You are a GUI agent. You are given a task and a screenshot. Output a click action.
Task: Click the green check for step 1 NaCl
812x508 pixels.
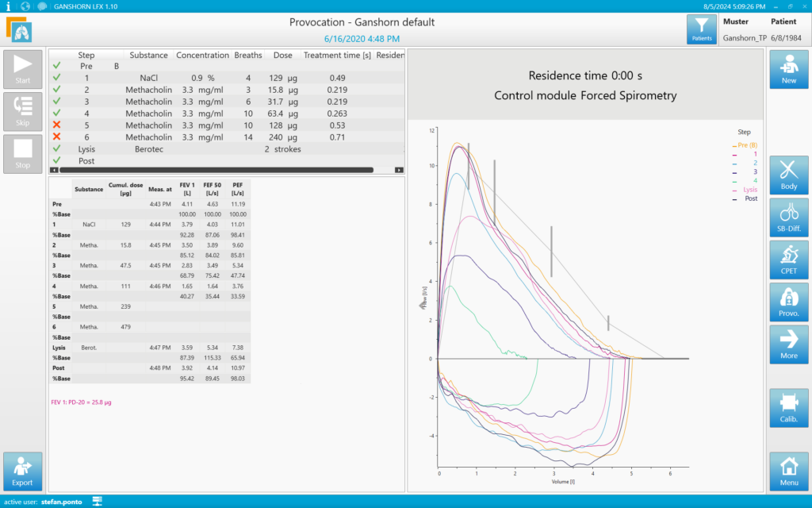coord(56,78)
